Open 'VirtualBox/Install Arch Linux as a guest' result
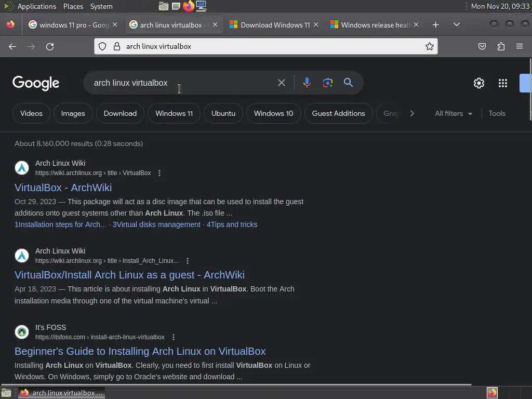The image size is (532, 399). click(x=129, y=275)
